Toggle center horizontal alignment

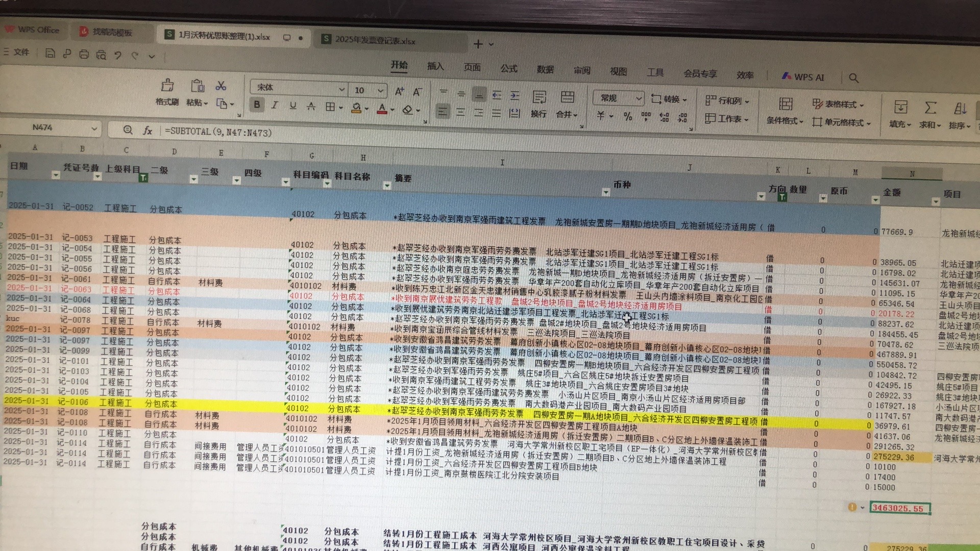pyautogui.click(x=461, y=112)
